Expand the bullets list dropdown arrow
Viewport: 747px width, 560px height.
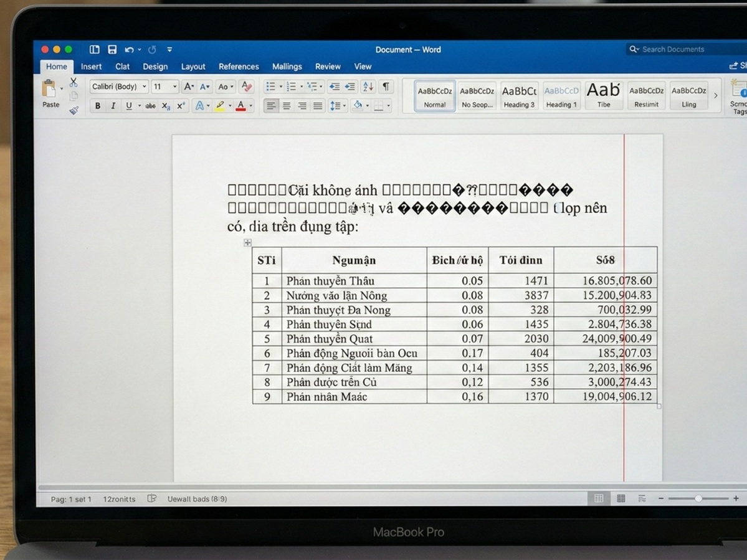[x=280, y=87]
